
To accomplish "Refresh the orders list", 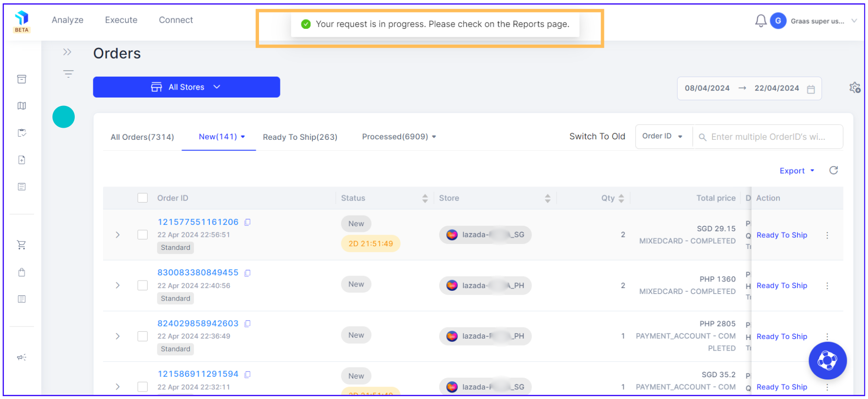I will (834, 170).
